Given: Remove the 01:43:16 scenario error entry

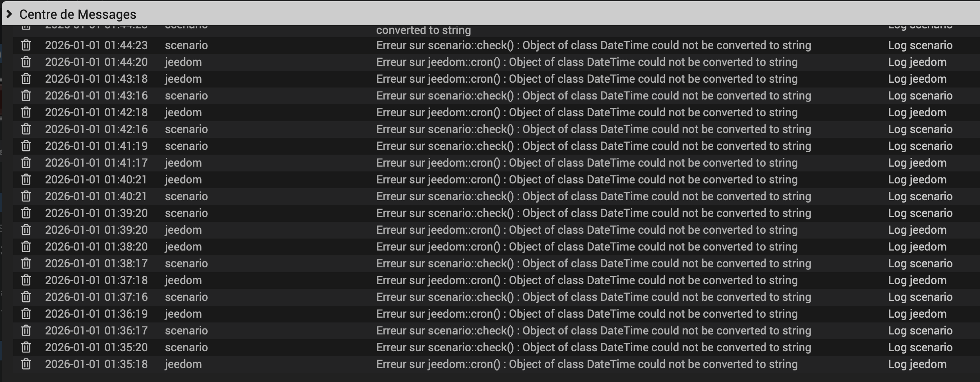Looking at the screenshot, I should click(26, 95).
